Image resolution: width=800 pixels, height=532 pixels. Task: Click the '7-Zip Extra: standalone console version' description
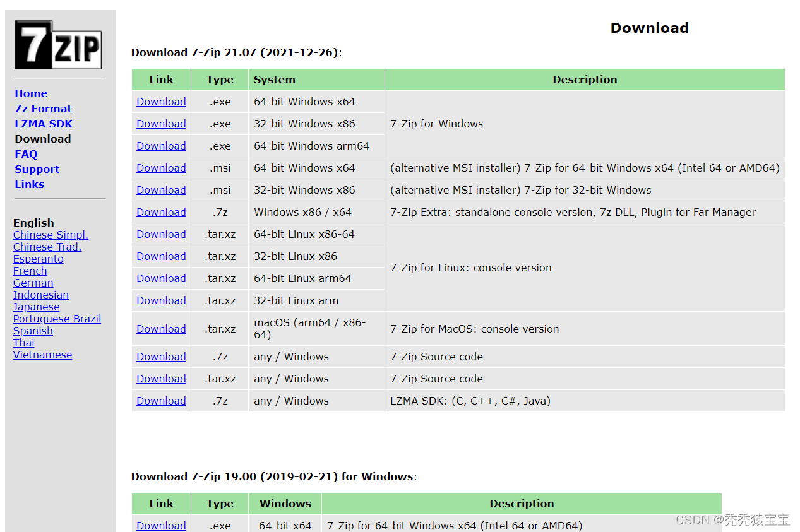point(573,212)
